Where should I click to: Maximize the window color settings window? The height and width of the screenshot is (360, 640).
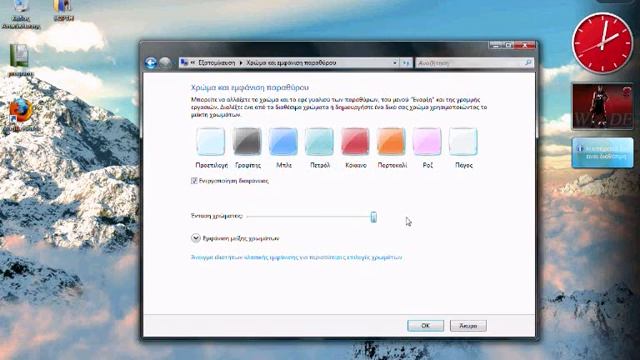tap(509, 45)
